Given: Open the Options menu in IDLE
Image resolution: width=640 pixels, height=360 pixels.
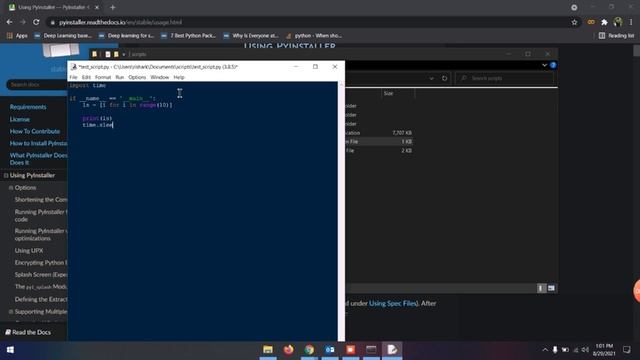Looking at the screenshot, I should pyautogui.click(x=137, y=77).
